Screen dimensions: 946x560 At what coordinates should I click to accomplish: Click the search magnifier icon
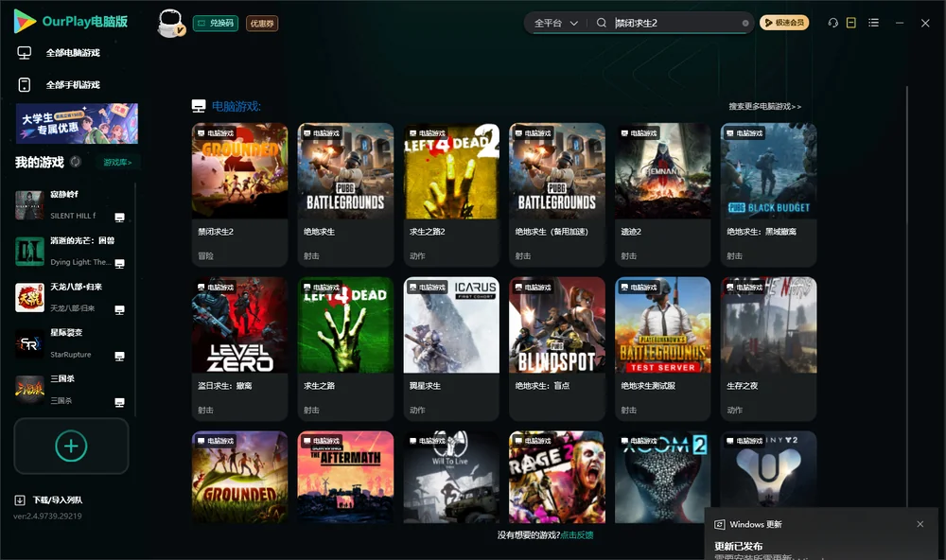[x=601, y=23]
